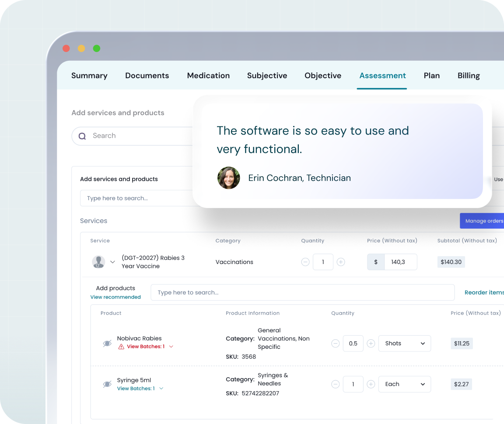Open the Shots unit dropdown
This screenshot has width=504, height=424.
click(405, 344)
